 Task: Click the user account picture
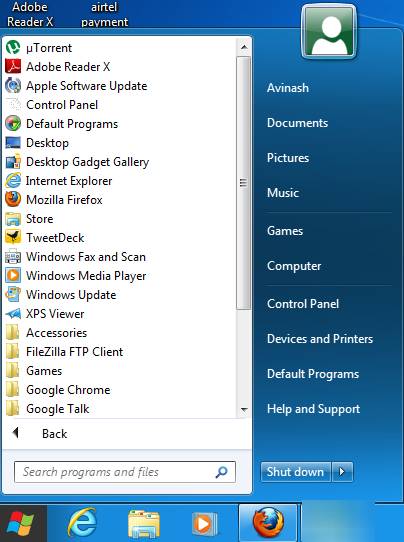[329, 32]
